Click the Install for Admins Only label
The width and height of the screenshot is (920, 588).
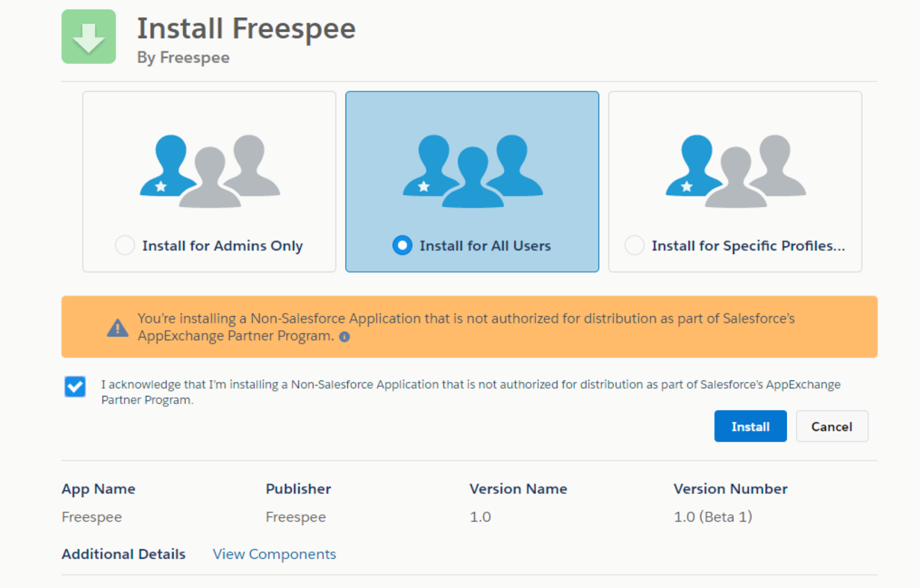(223, 246)
